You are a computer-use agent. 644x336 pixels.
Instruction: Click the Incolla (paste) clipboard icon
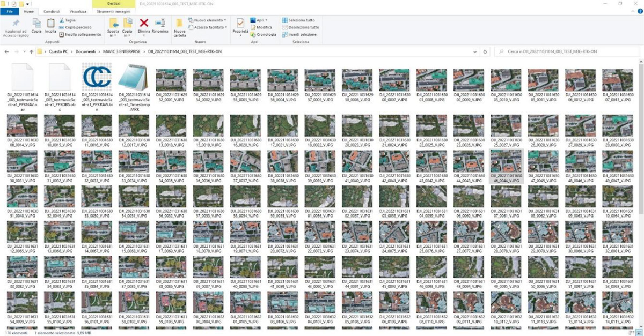pyautogui.click(x=52, y=24)
